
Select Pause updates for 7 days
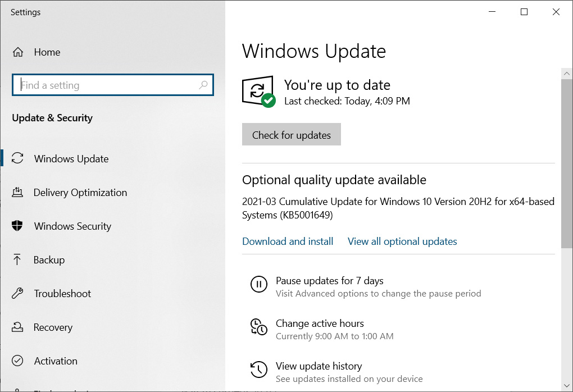pyautogui.click(x=329, y=281)
